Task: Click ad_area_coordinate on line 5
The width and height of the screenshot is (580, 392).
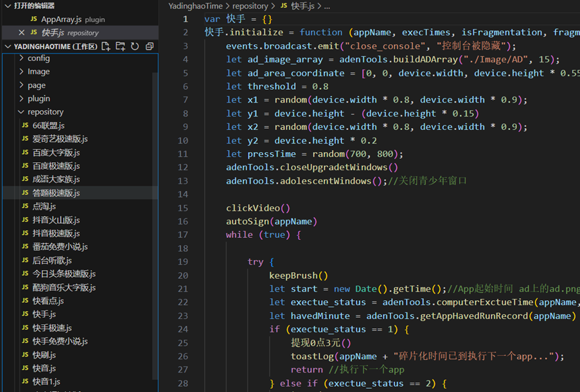Action: (296, 73)
